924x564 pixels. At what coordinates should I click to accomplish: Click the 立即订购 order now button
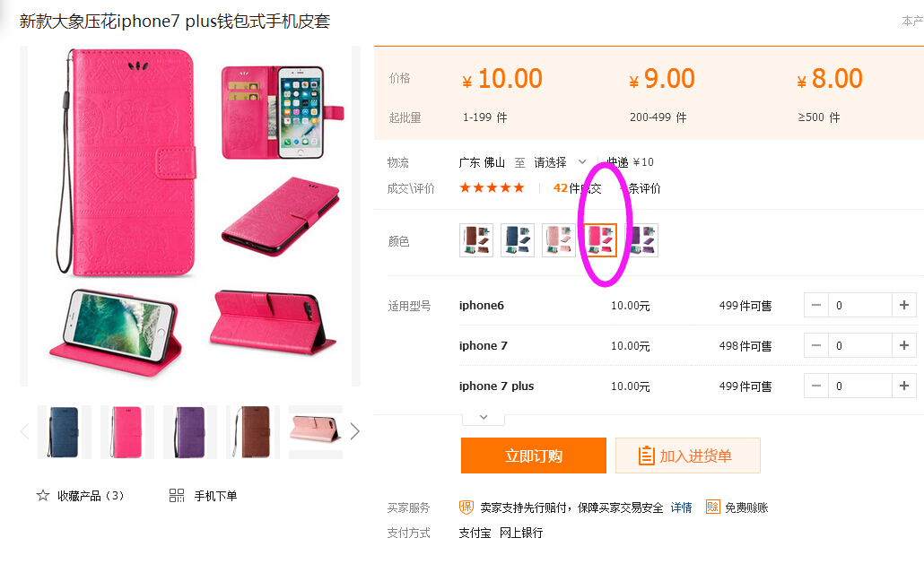pos(533,456)
